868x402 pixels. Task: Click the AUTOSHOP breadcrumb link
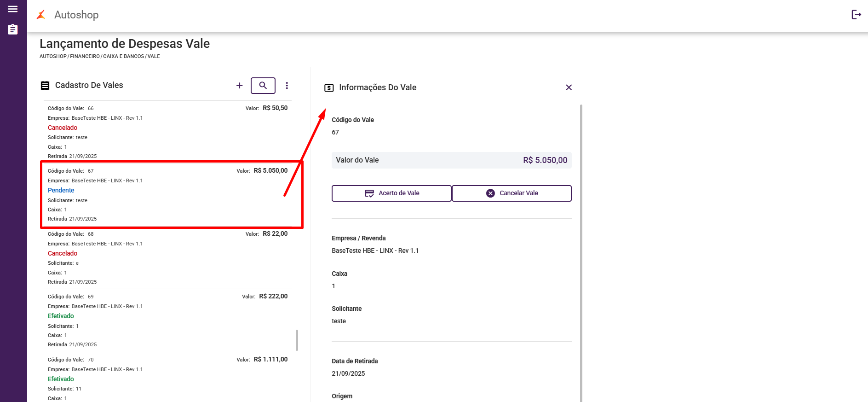click(53, 57)
